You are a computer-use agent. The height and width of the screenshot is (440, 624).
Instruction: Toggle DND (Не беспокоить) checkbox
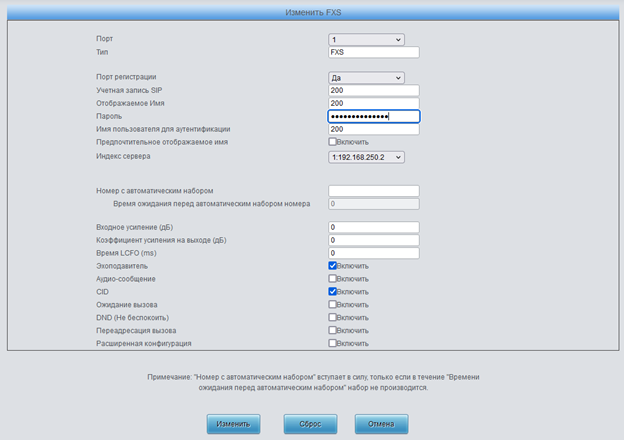click(x=333, y=317)
